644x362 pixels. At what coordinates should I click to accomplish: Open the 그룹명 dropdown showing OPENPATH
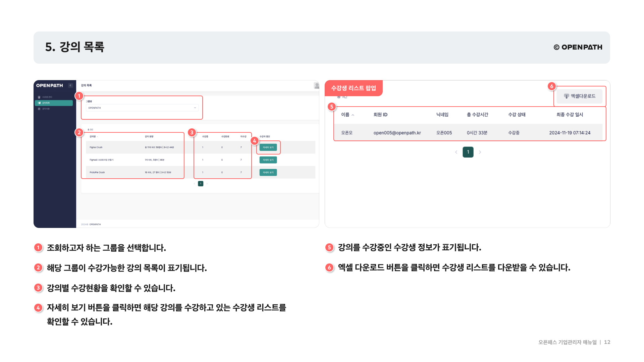pos(142,108)
